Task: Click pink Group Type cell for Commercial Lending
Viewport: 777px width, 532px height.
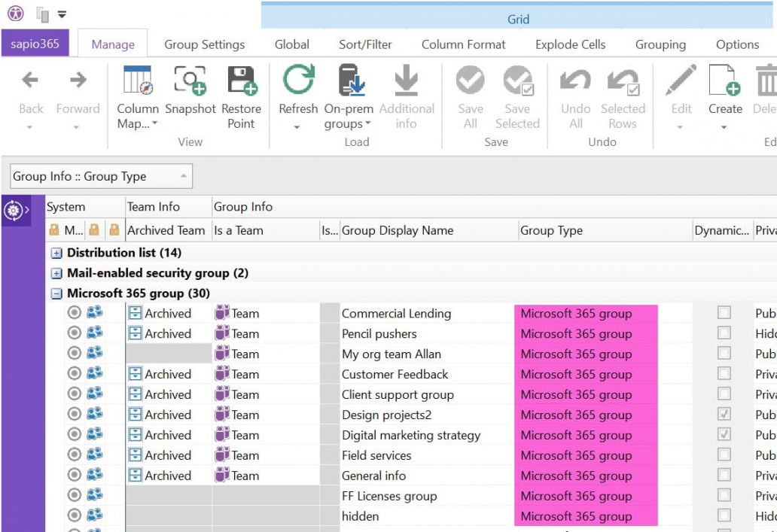Action: click(x=586, y=313)
